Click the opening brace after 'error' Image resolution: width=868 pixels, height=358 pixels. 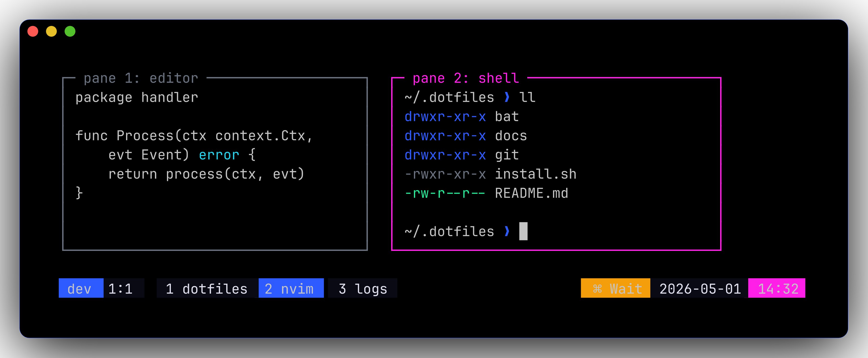click(x=252, y=155)
